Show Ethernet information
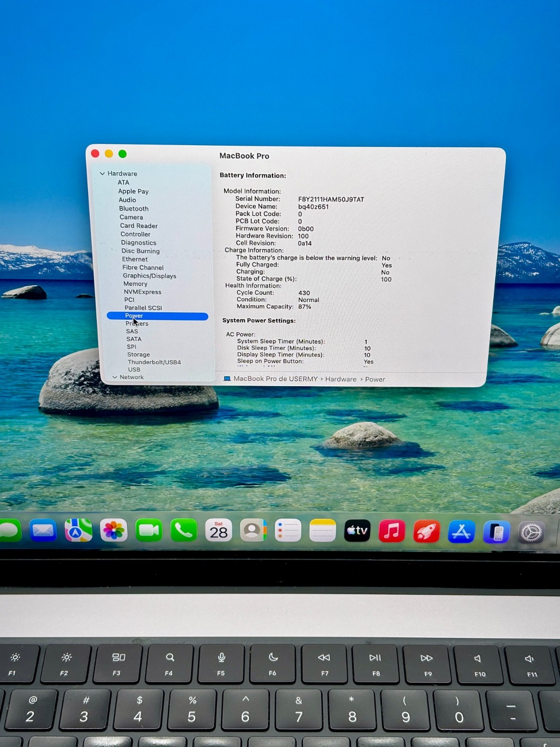The image size is (560, 747). [134, 259]
